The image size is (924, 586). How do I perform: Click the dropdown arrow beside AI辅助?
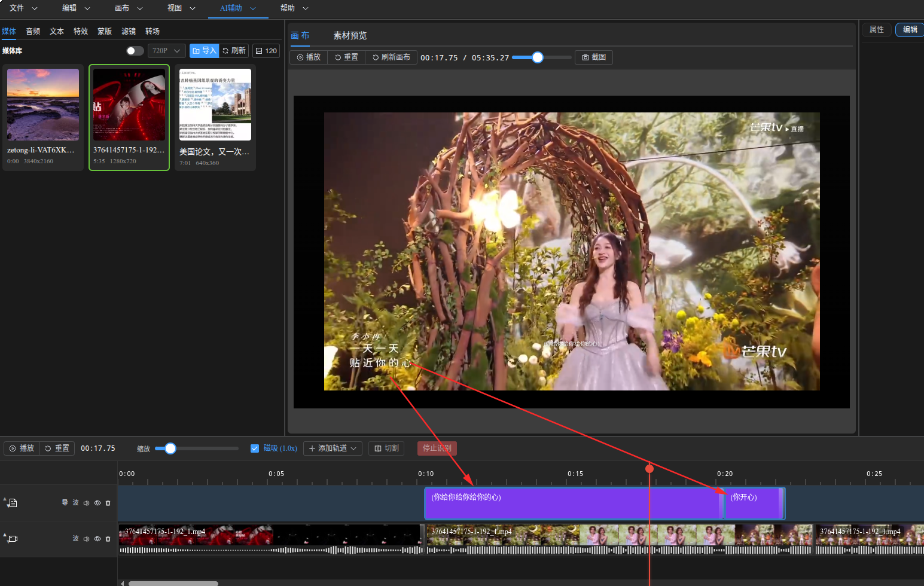tap(253, 8)
